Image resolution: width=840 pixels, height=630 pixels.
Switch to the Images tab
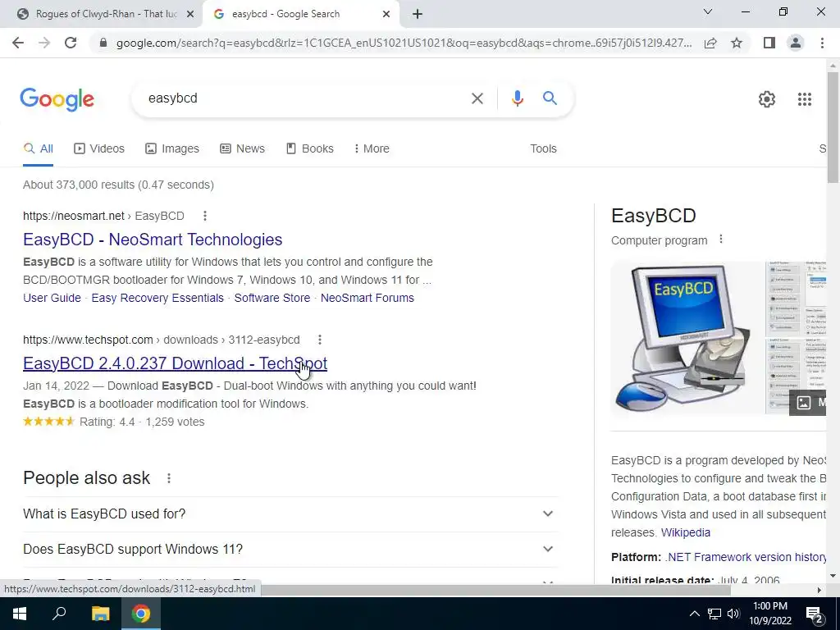click(172, 149)
